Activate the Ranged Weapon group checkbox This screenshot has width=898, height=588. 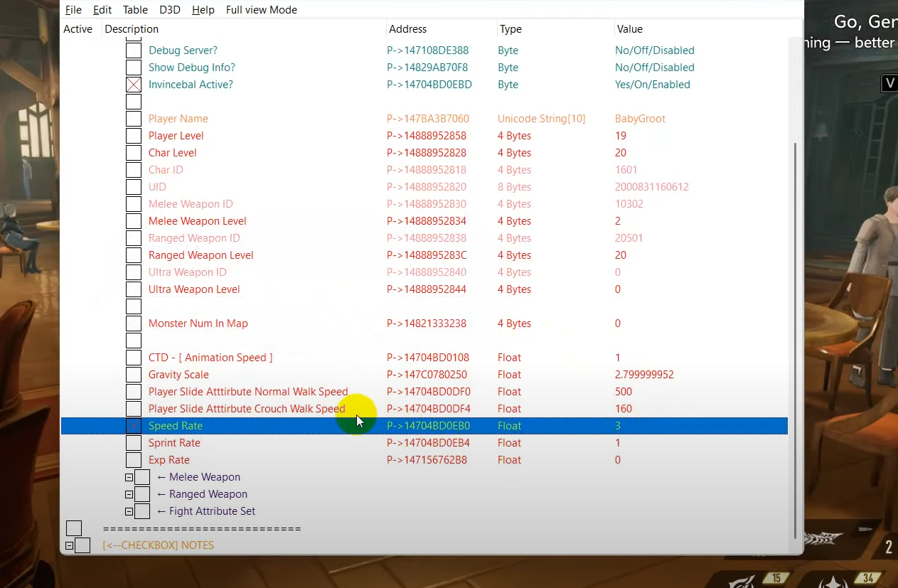click(x=142, y=494)
